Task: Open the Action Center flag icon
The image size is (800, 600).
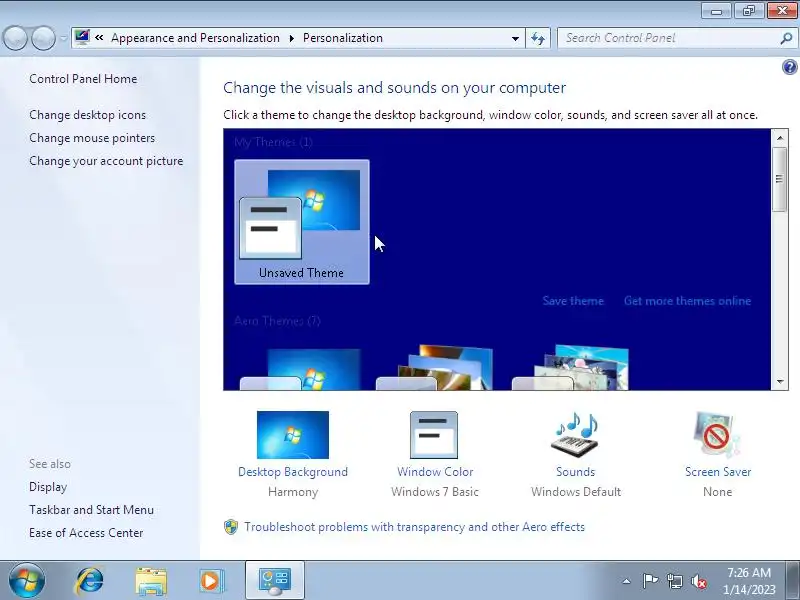Action: [x=650, y=581]
